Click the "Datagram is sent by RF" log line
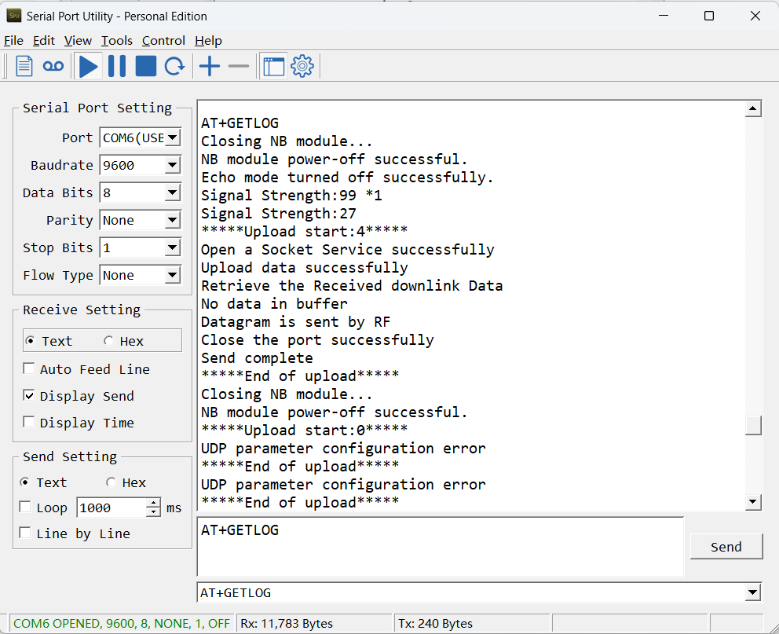Viewport: 779px width, 634px height. click(296, 322)
